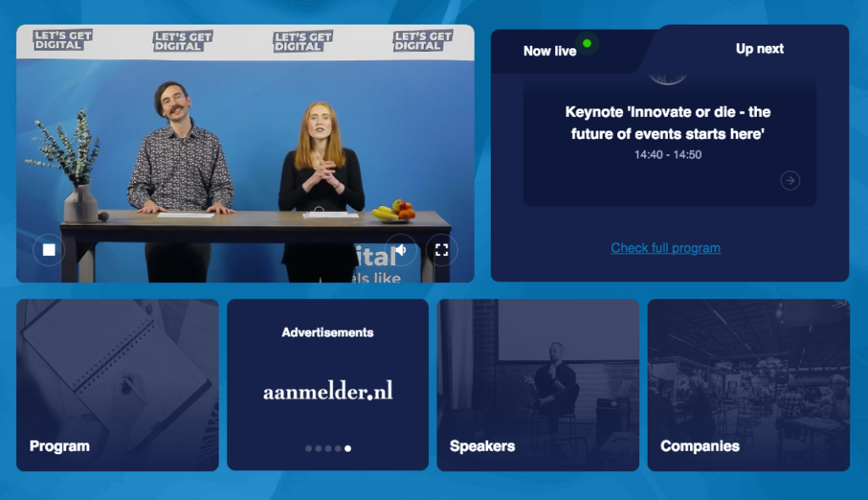
Task: Click the Advertisements heading
Action: 328,332
